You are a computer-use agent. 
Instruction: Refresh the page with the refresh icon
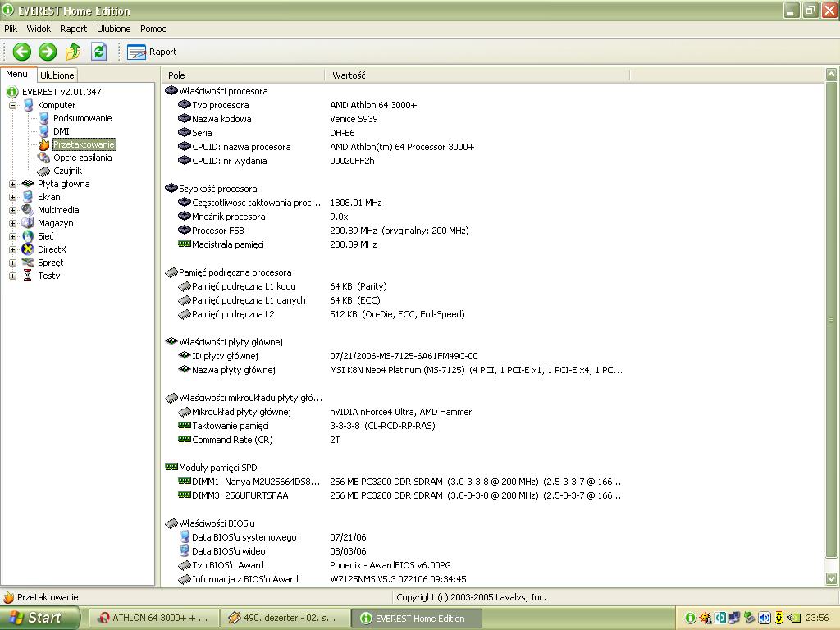click(99, 52)
